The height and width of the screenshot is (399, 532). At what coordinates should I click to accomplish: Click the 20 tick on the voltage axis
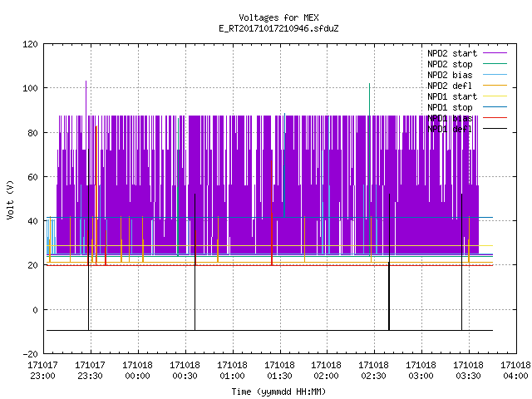tap(33, 265)
